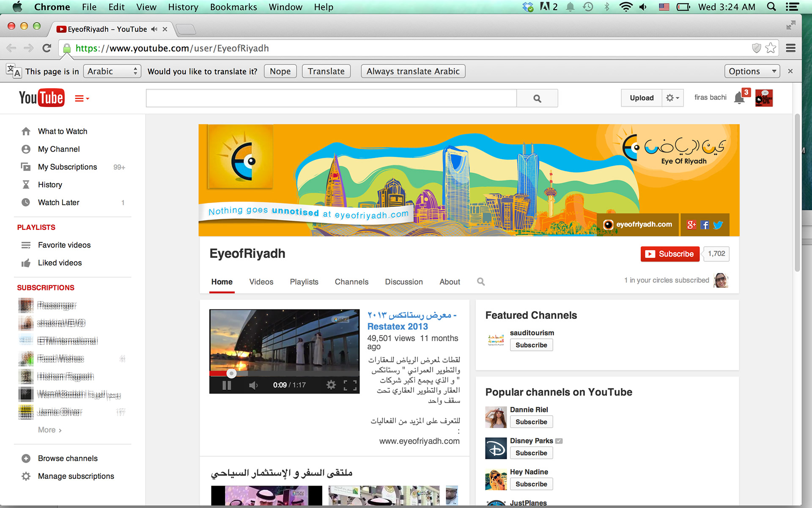Viewport: 812px width, 508px height.
Task: Open the Google+ link on banner
Action: [x=691, y=225]
